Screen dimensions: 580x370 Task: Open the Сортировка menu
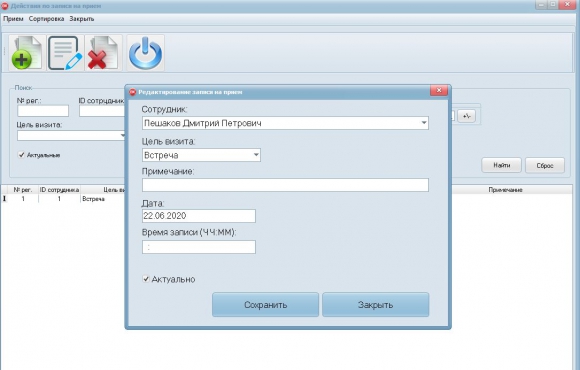(x=46, y=18)
